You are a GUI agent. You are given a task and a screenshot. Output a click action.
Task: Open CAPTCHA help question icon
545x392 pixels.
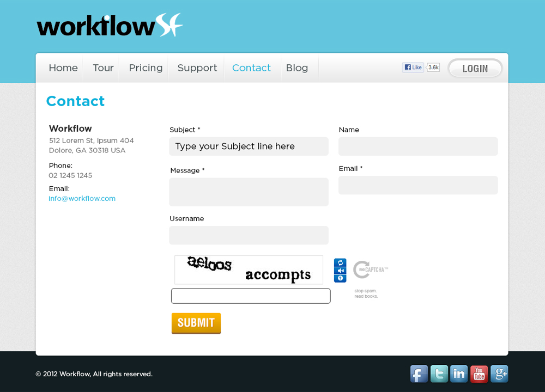click(340, 278)
